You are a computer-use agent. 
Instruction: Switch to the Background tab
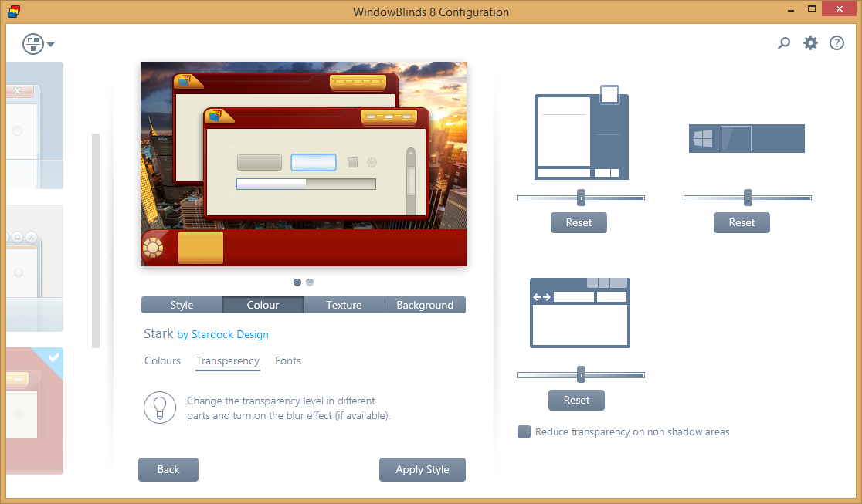tap(425, 305)
